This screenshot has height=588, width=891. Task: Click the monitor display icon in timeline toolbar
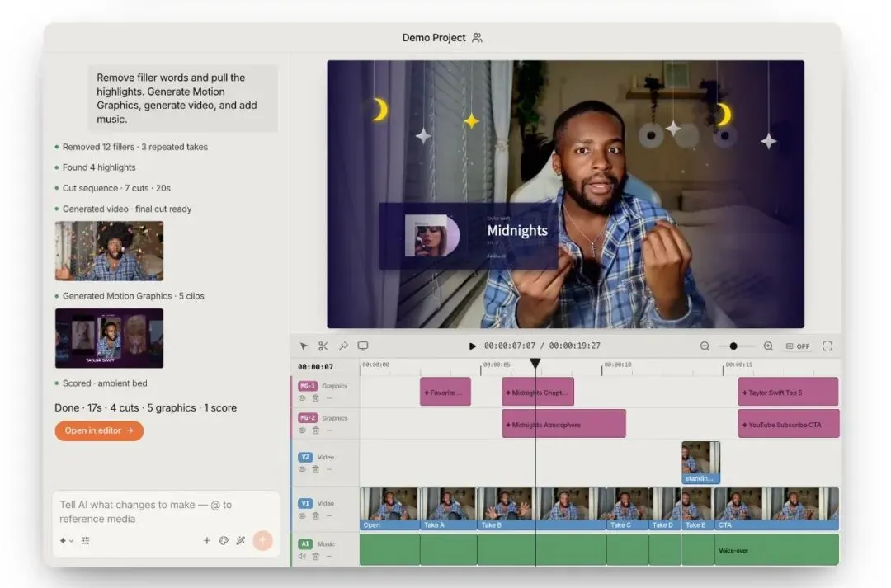(363, 346)
